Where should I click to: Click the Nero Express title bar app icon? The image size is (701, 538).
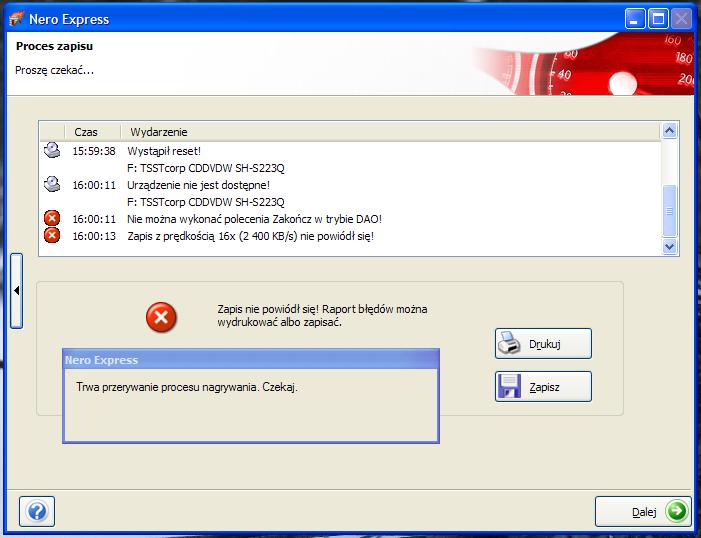point(16,19)
